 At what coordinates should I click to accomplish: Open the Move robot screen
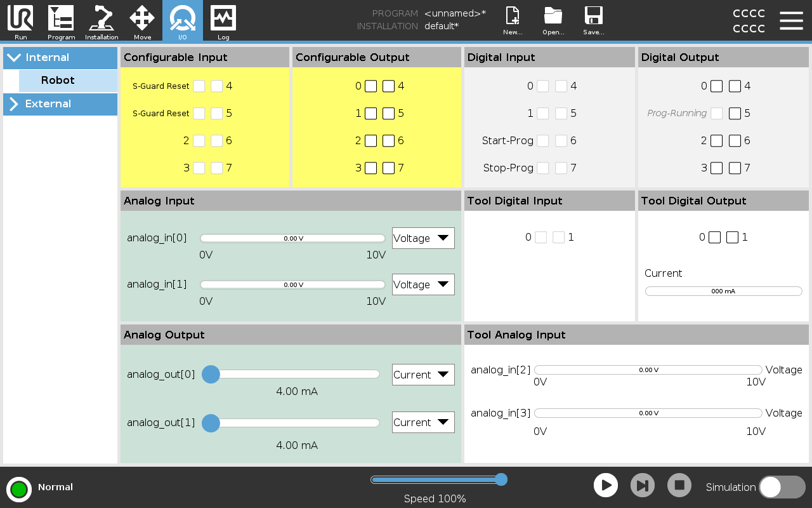point(142,21)
